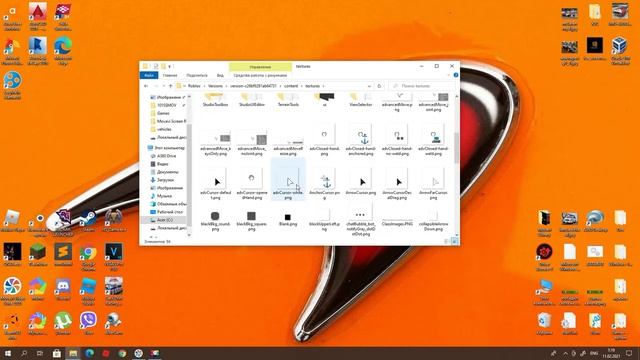
Task: Launch uTorrent desktop shortcut
Action: (x=63, y=323)
